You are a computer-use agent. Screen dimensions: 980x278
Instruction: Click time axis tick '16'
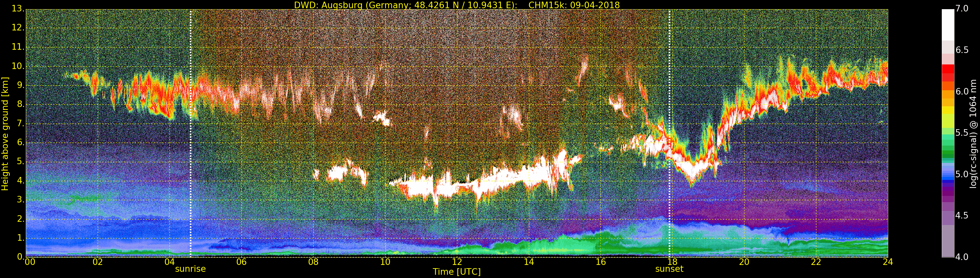click(601, 262)
